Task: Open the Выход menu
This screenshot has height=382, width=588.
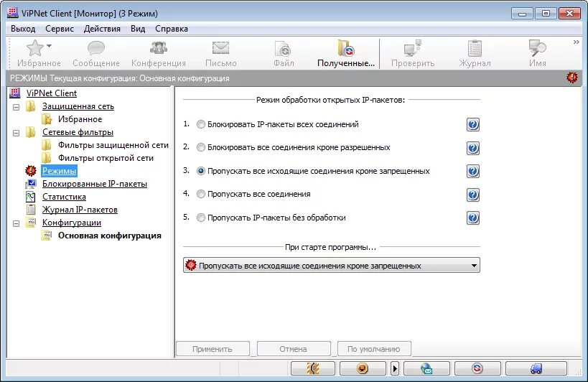Action: point(23,29)
